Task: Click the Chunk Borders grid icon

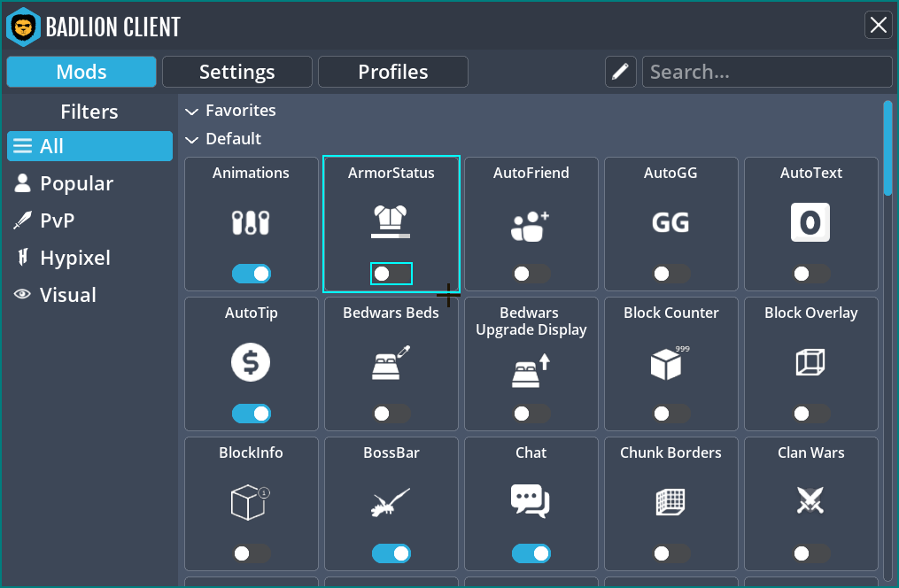Action: pos(670,502)
